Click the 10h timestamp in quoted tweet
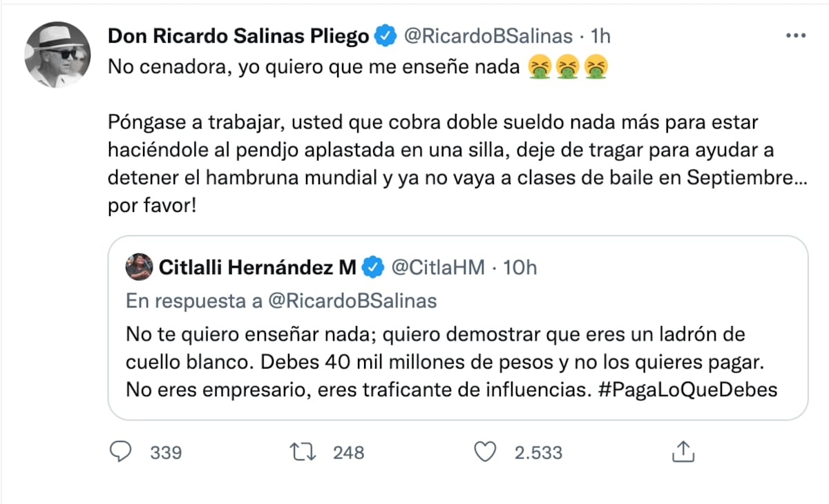 coord(520,267)
